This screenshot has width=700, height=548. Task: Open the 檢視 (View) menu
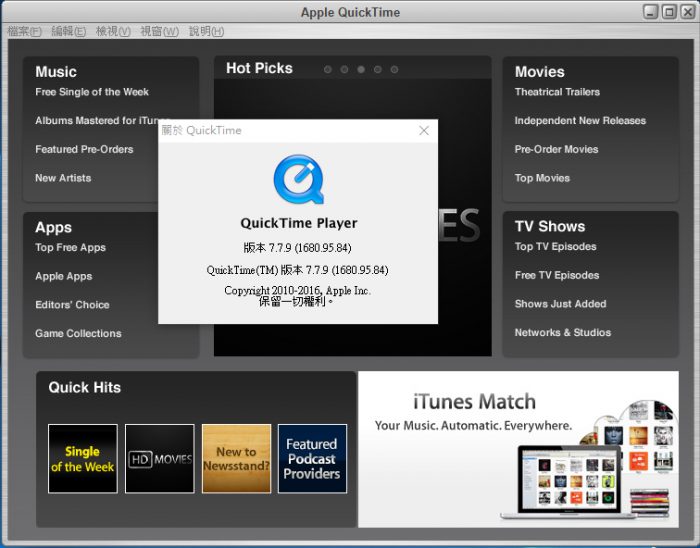pos(113,31)
